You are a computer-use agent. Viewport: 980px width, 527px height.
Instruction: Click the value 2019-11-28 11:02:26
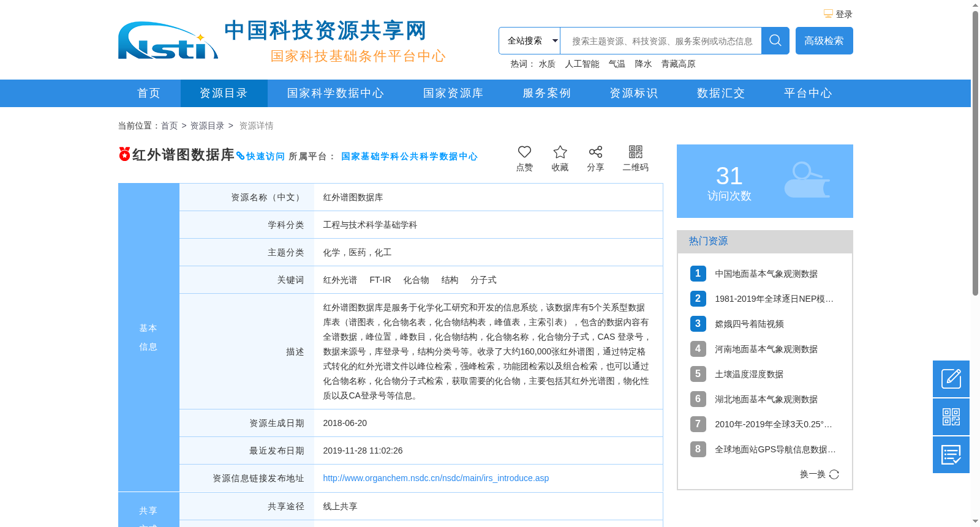tap(363, 450)
